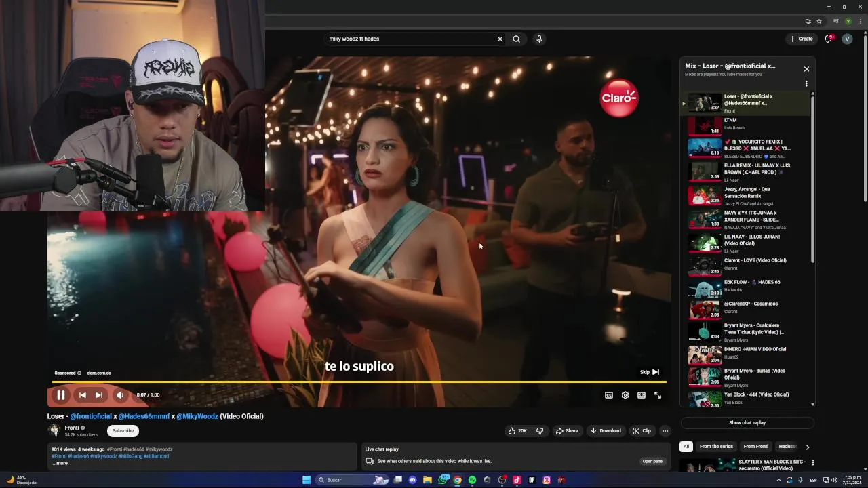Open Spotify from taskbar
The height and width of the screenshot is (488, 868).
point(473,480)
